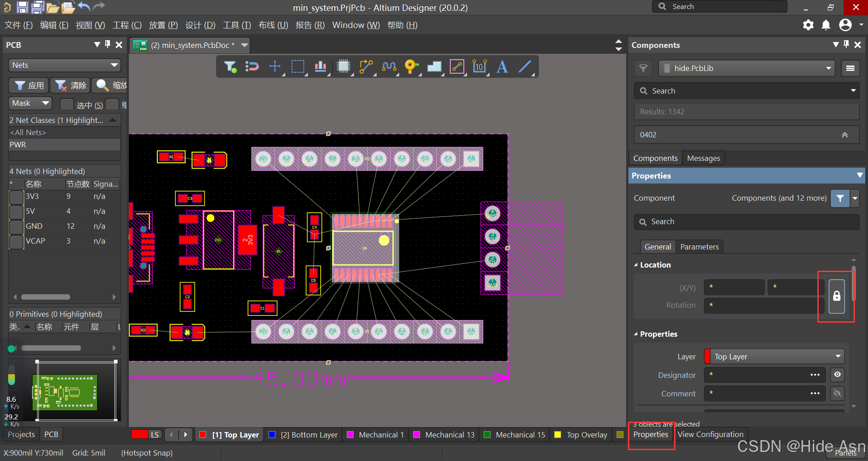This screenshot has width=868, height=461.
Task: Click the Top Overlay yellow color swatch
Action: click(557, 435)
